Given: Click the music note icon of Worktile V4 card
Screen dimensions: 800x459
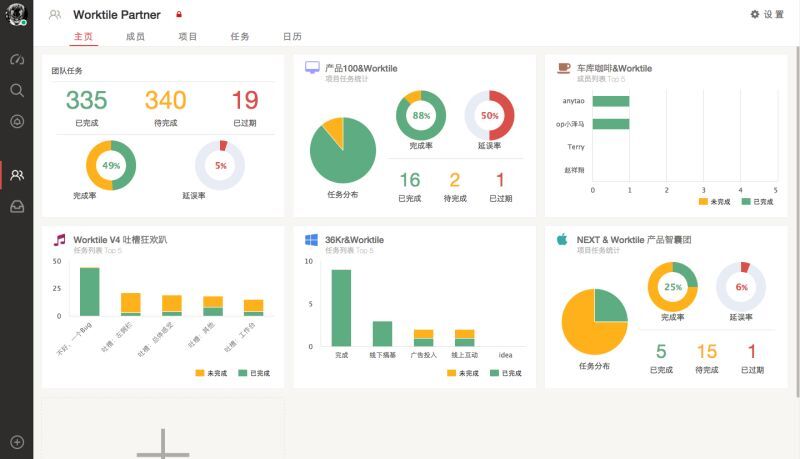Looking at the screenshot, I should pyautogui.click(x=60, y=240).
